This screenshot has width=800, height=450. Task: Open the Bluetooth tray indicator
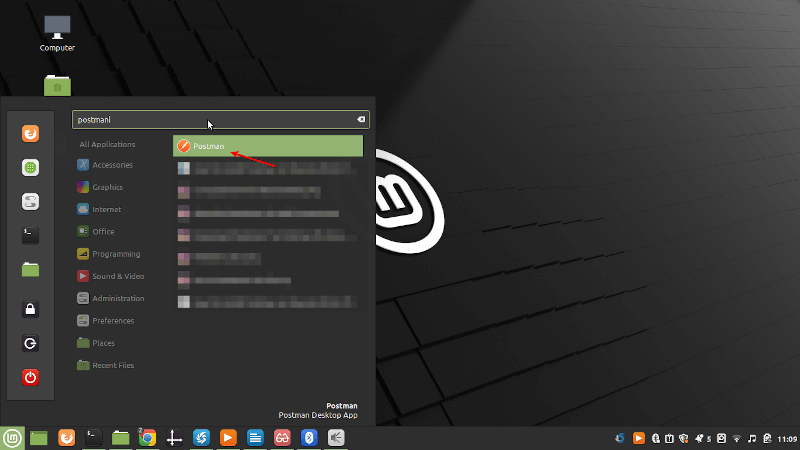pos(656,438)
